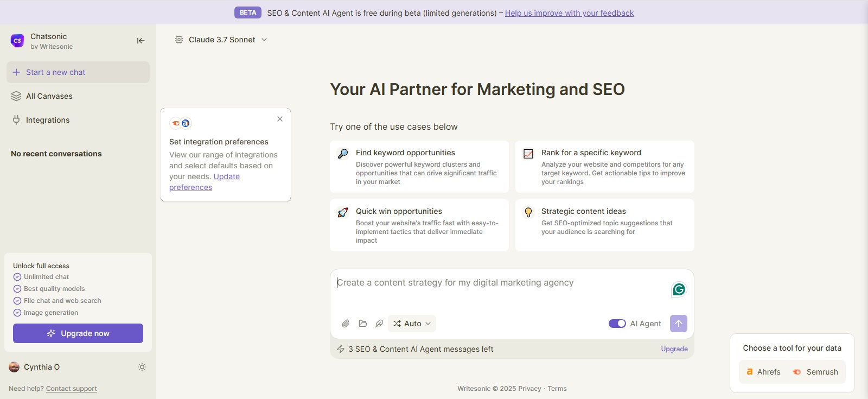Click the feather icon in the prompt toolbar
This screenshot has height=399, width=868.
379,324
